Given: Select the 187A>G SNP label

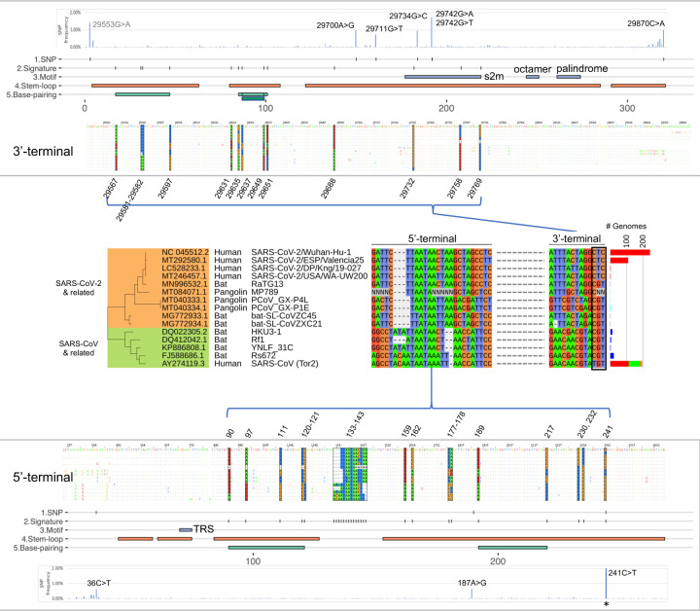Looking at the screenshot, I should 472,584.
